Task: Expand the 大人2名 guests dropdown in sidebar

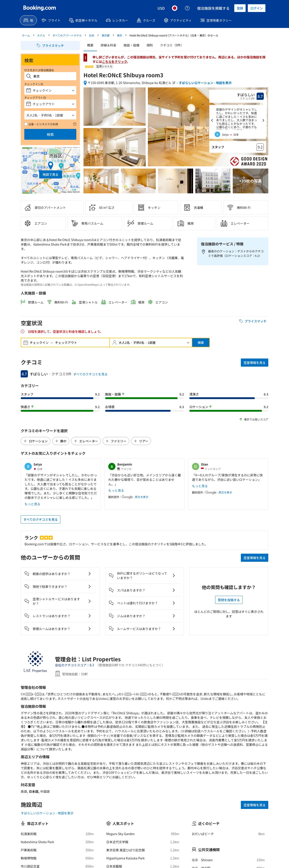Action: [50, 115]
